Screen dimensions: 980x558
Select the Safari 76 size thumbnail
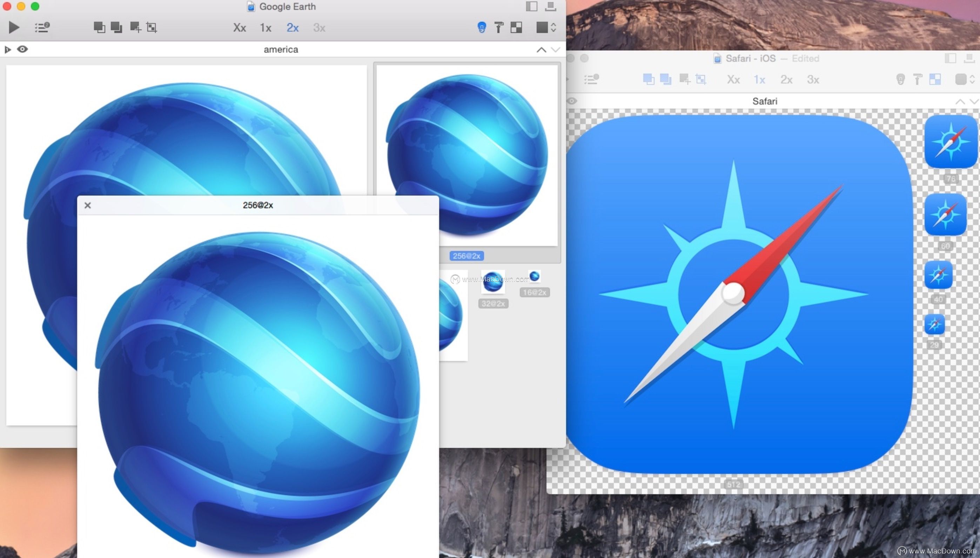pos(951,142)
